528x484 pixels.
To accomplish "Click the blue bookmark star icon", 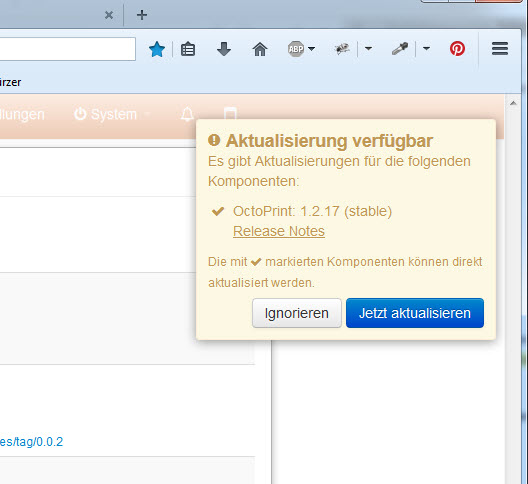I will coord(157,50).
